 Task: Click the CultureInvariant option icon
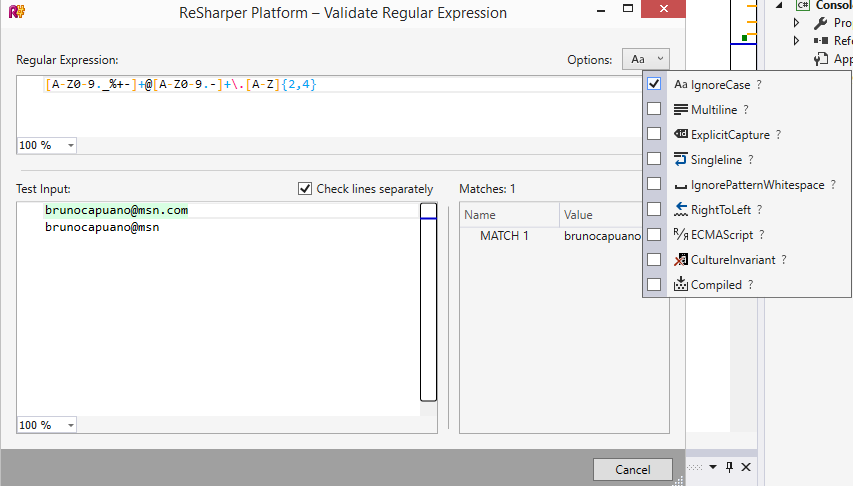[681, 260]
